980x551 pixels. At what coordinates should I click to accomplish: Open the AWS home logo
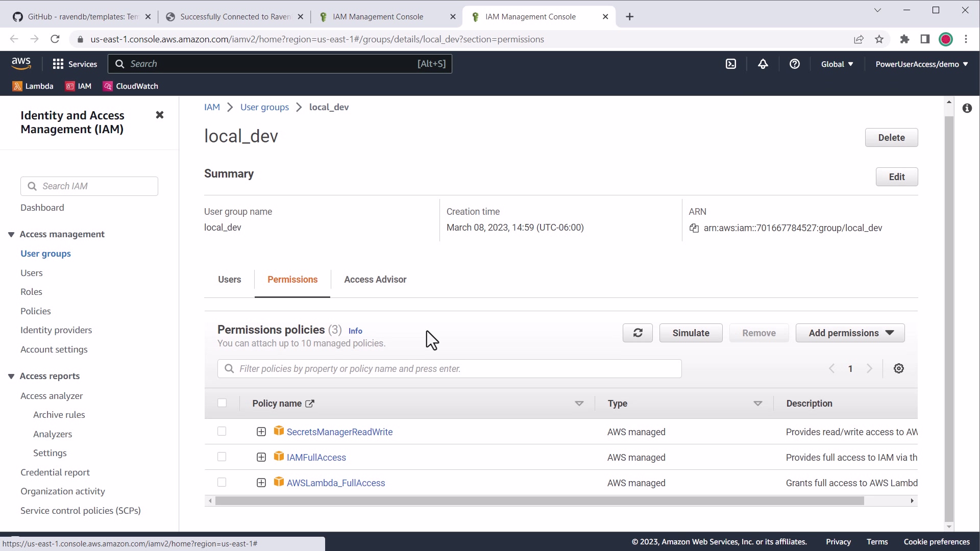[x=21, y=64]
